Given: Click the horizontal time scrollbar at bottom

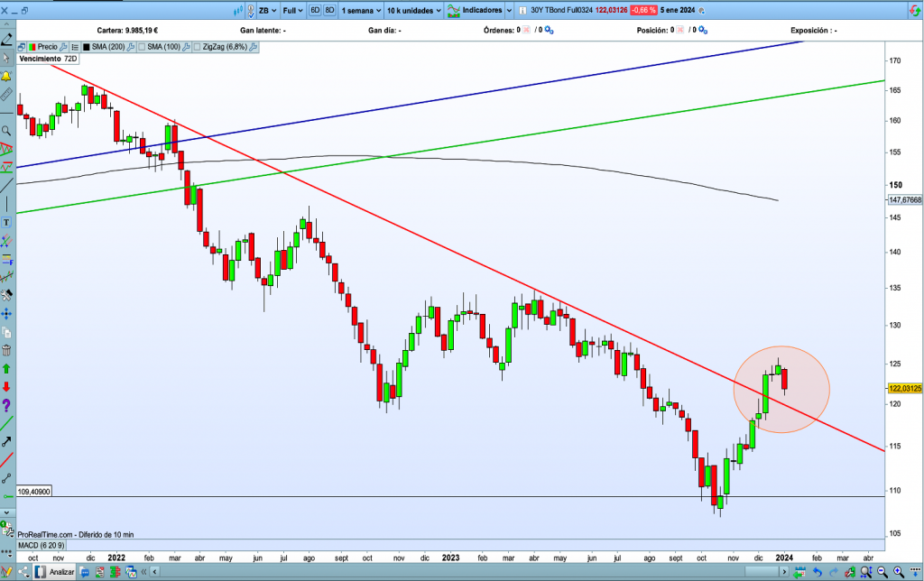Looking at the screenshot, I should point(451,571).
